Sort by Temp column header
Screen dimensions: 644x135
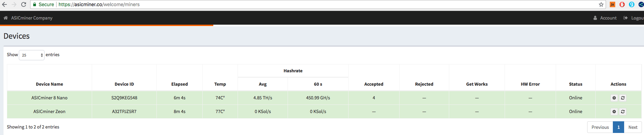pyautogui.click(x=220, y=84)
